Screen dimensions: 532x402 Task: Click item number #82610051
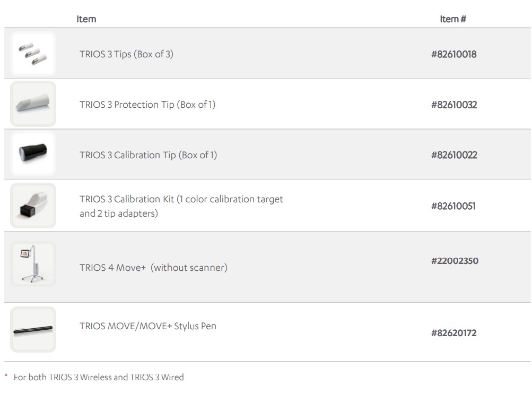tap(453, 206)
